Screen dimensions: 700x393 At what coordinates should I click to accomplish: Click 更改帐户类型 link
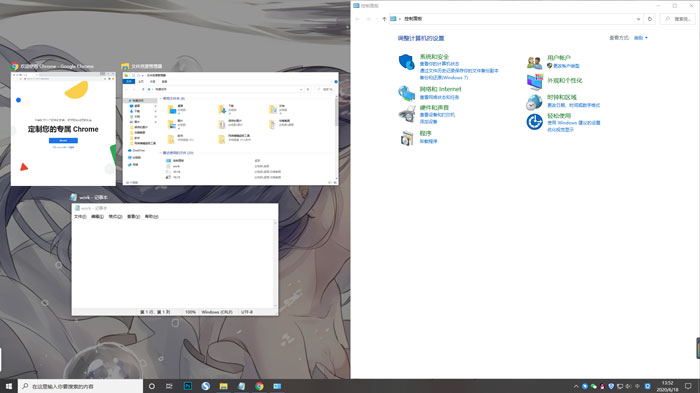pyautogui.click(x=567, y=66)
